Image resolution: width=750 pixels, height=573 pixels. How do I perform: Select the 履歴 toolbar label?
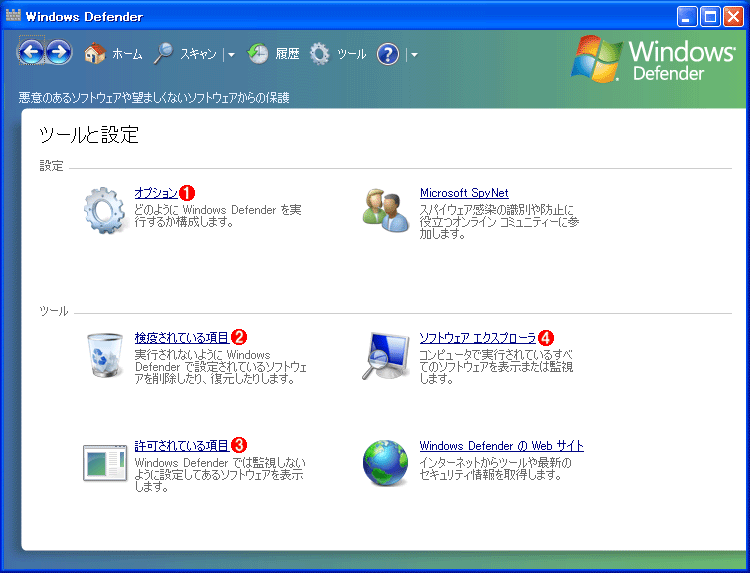click(287, 54)
